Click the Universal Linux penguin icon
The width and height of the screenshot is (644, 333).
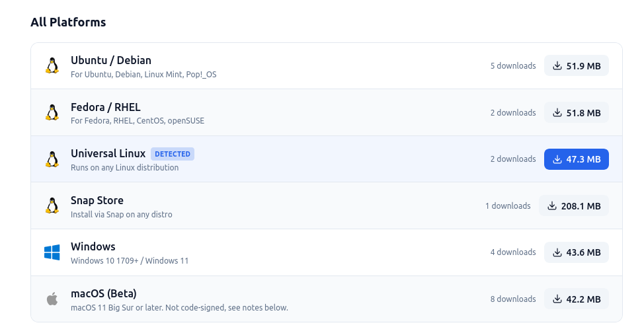click(x=52, y=159)
